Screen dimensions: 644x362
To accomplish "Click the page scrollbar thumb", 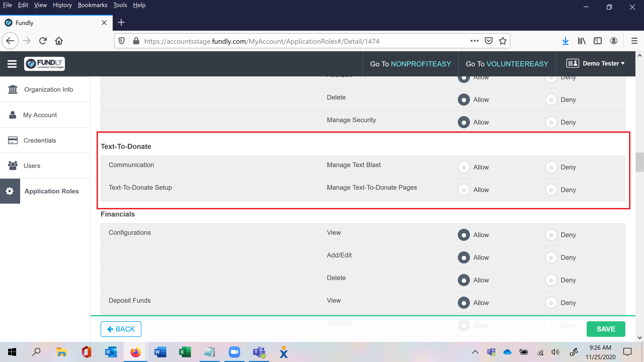I will point(639,162).
